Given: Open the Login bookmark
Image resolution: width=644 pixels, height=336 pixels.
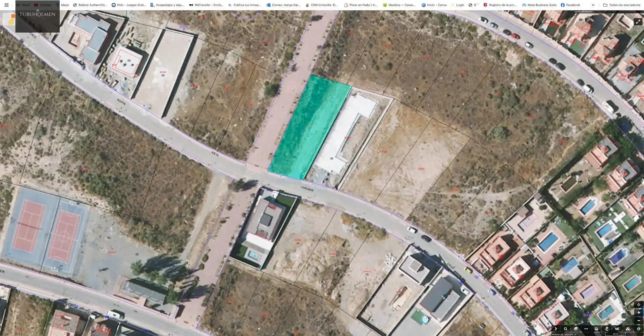Looking at the screenshot, I should (x=458, y=5).
